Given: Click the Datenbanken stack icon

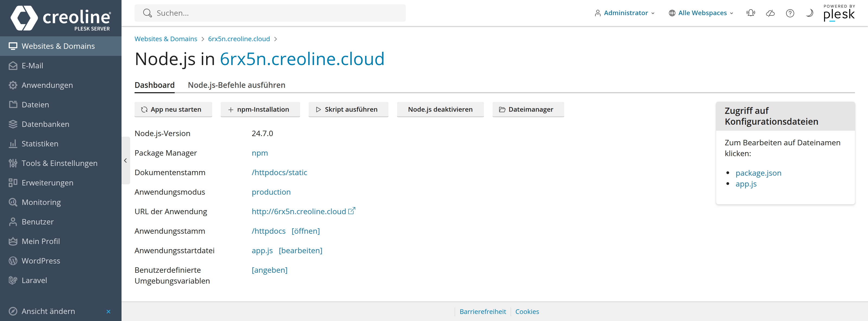Looking at the screenshot, I should tap(13, 124).
